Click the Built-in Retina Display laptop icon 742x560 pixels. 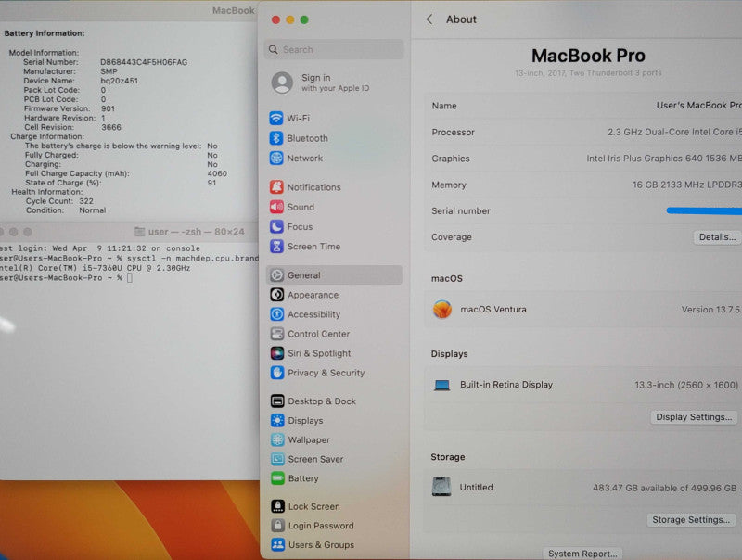point(442,385)
